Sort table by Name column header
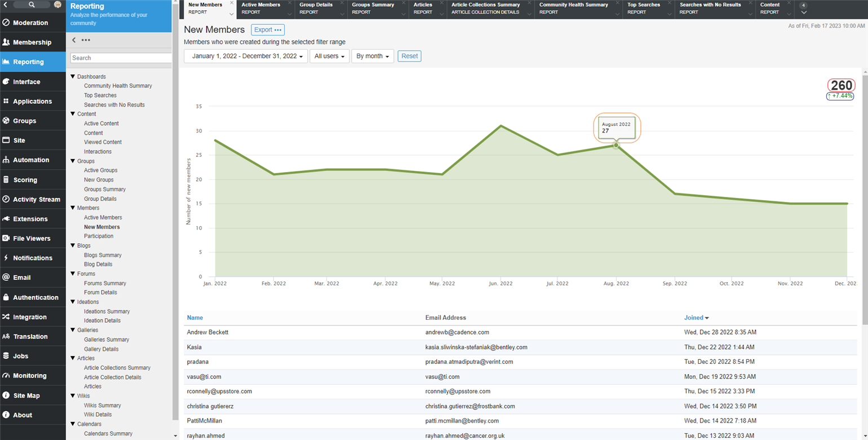This screenshot has width=868, height=440. pyautogui.click(x=195, y=318)
